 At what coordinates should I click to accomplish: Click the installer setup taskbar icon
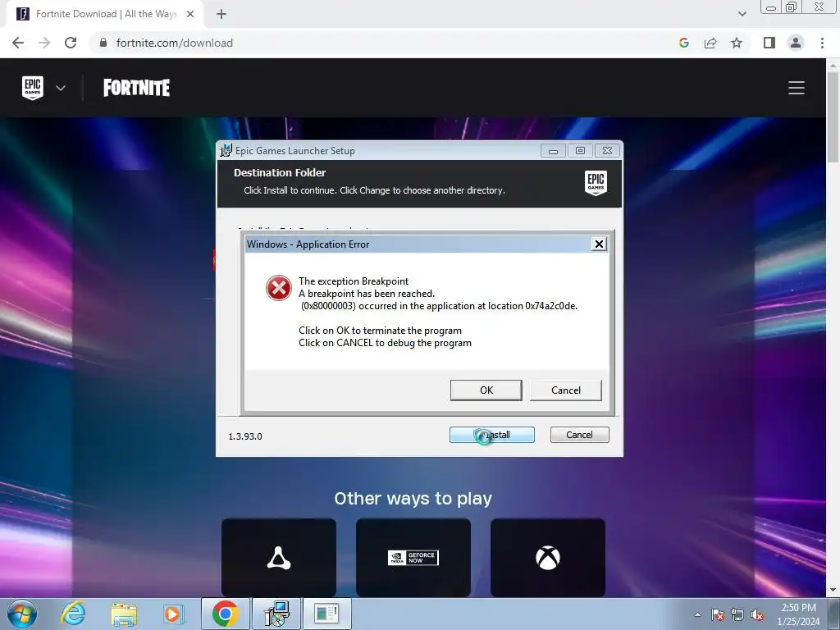tap(277, 614)
